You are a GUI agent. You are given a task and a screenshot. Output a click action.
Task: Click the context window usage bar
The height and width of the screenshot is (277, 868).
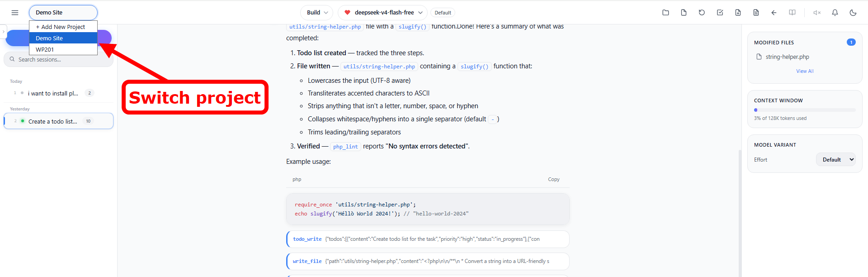pyautogui.click(x=805, y=110)
